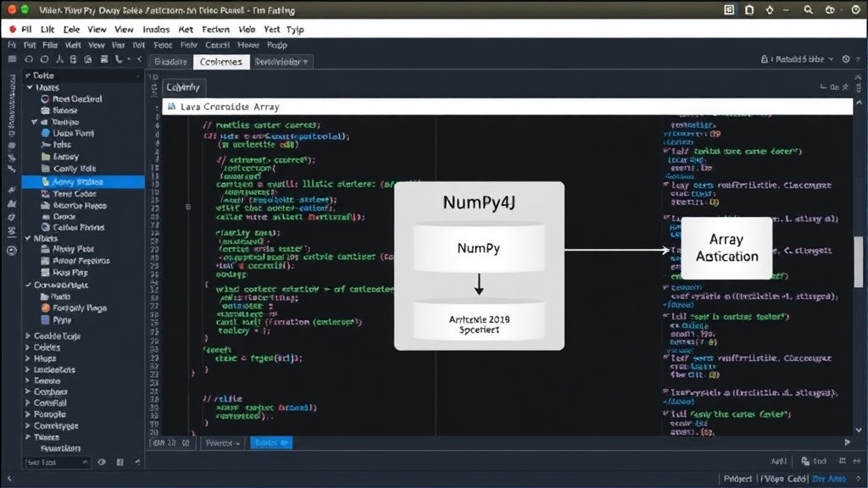Screen dimensions: 868x488
Task: Expand the 'Coakle Eorje' tree node
Action: [28, 335]
